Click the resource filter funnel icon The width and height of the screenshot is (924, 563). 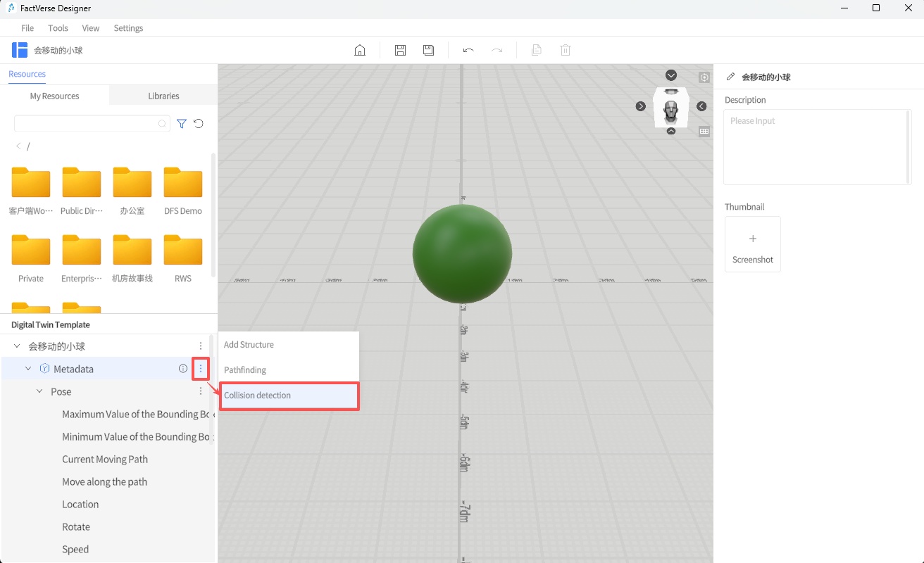pos(182,124)
